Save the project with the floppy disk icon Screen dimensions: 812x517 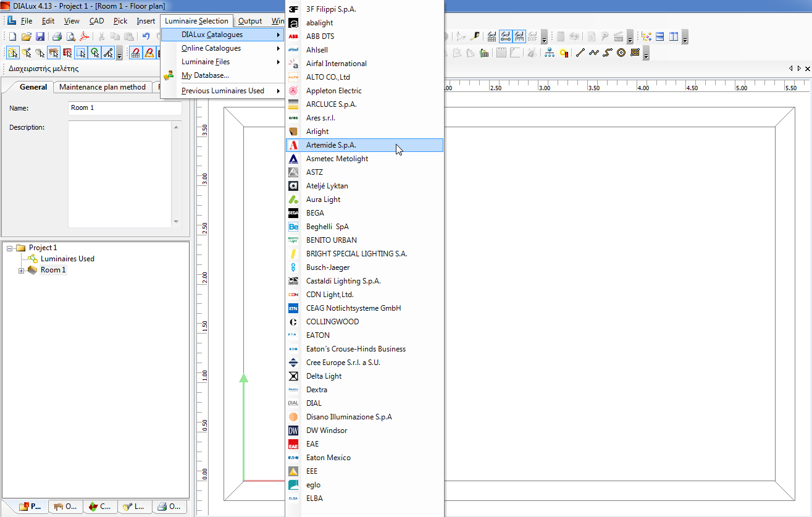[x=40, y=36]
